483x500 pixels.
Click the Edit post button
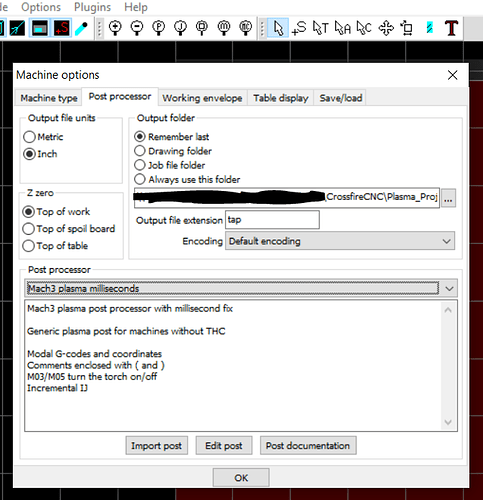[x=224, y=445]
